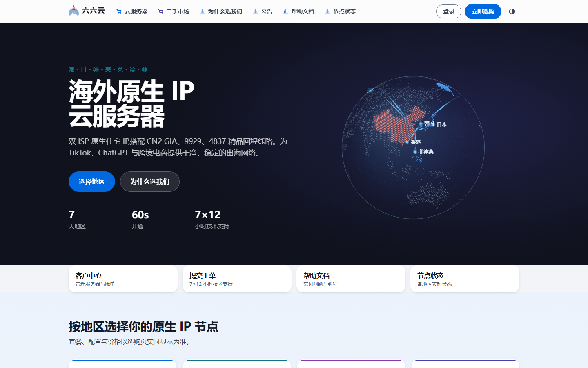This screenshot has width=588, height=368.
Task: Click the blue 立即选购 button
Action: (x=483, y=11)
